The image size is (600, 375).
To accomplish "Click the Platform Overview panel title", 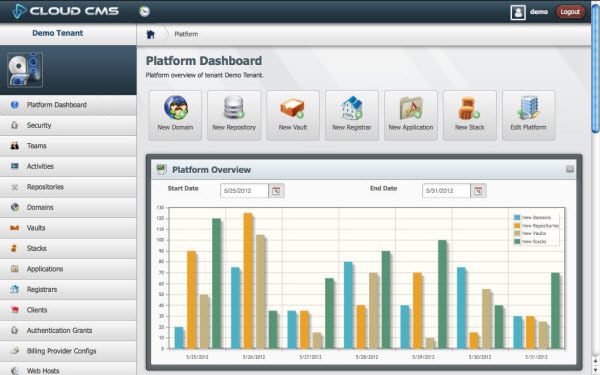I will click(212, 170).
